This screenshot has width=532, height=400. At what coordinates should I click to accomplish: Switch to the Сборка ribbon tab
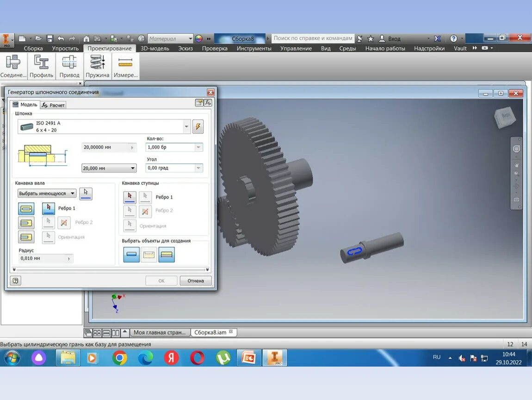coord(33,49)
